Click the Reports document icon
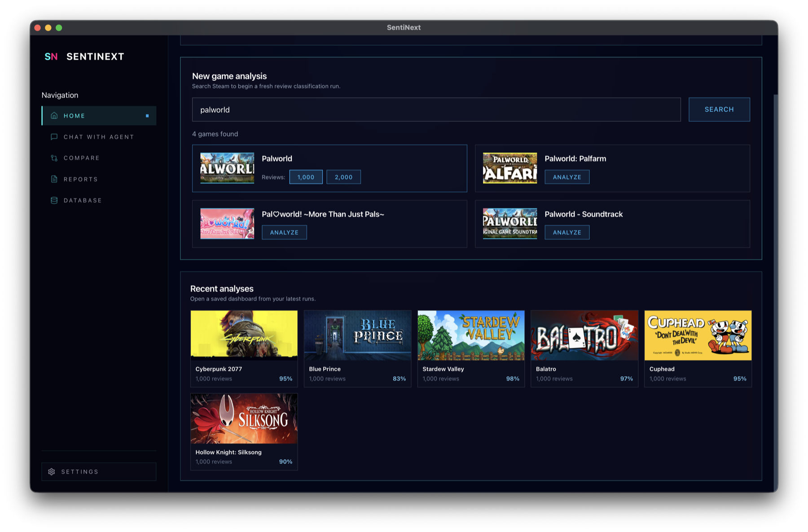Screen dimensions: 808x532 [54, 179]
